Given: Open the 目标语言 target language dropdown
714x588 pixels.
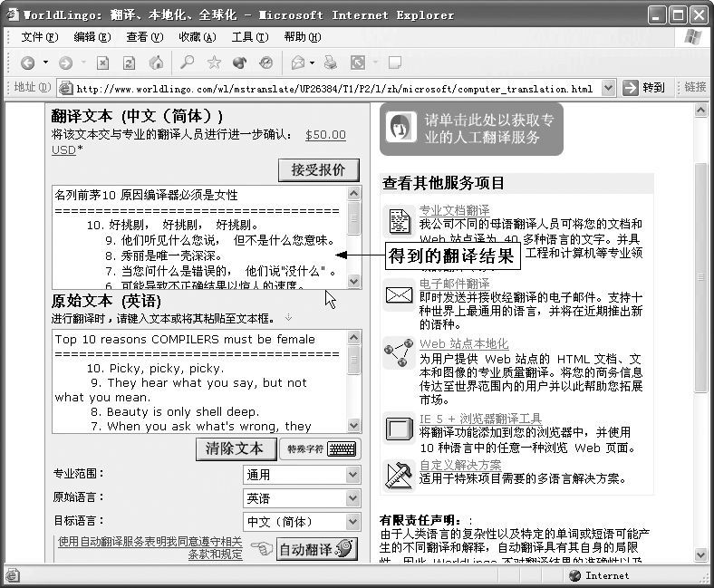Looking at the screenshot, I should pos(352,522).
